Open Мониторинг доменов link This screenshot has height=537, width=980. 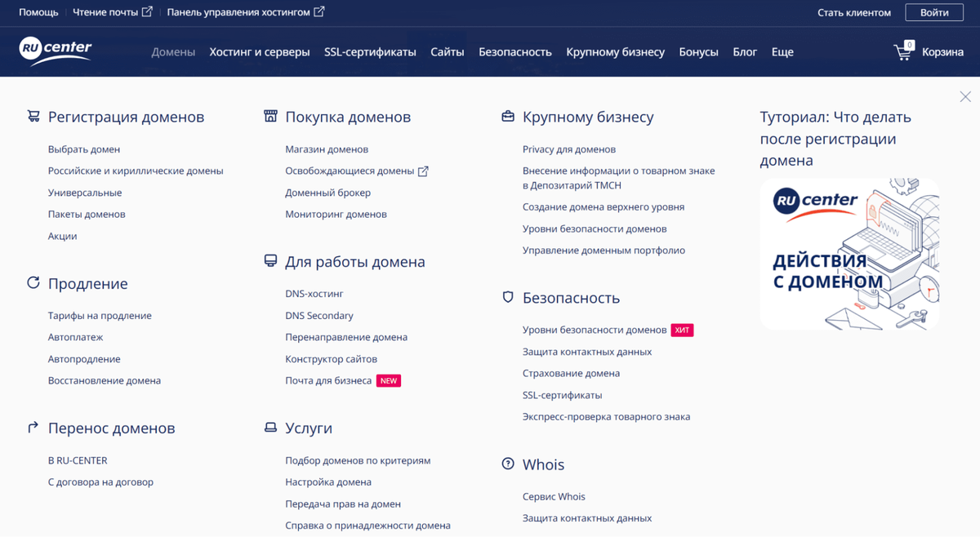[x=336, y=214]
